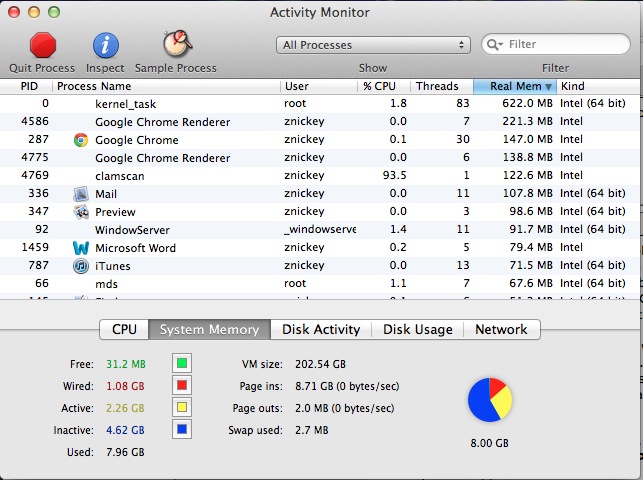Click the 622.0 MB memory value
Viewport: 643px width, 480px height.
click(527, 103)
